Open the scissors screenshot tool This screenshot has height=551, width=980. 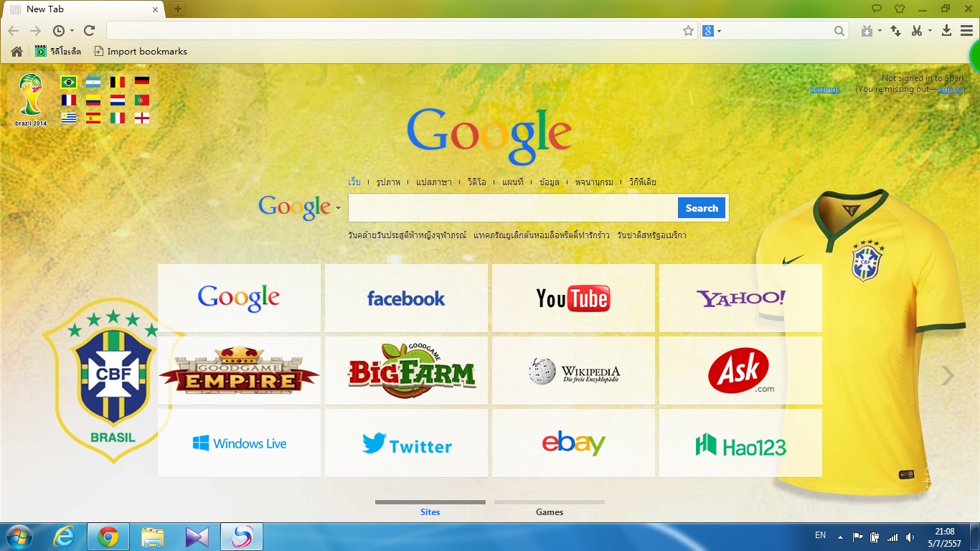click(917, 31)
